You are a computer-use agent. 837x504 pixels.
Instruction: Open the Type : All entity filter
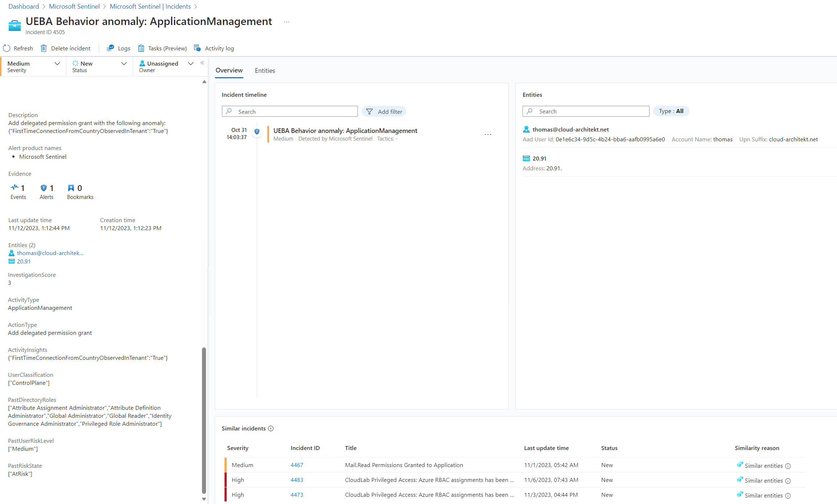(671, 111)
